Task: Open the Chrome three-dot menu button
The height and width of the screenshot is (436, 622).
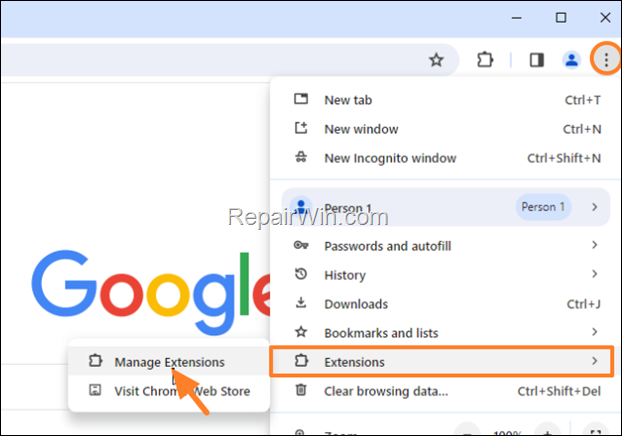Action: (606, 60)
